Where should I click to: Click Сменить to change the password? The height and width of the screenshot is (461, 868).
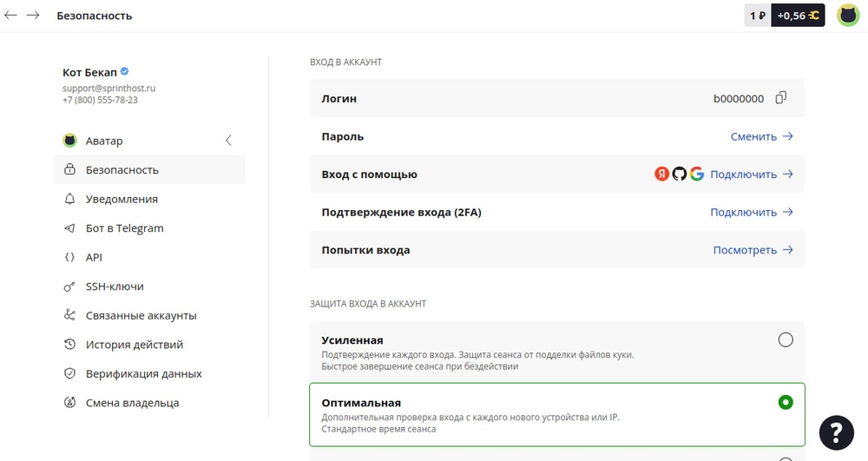[761, 136]
